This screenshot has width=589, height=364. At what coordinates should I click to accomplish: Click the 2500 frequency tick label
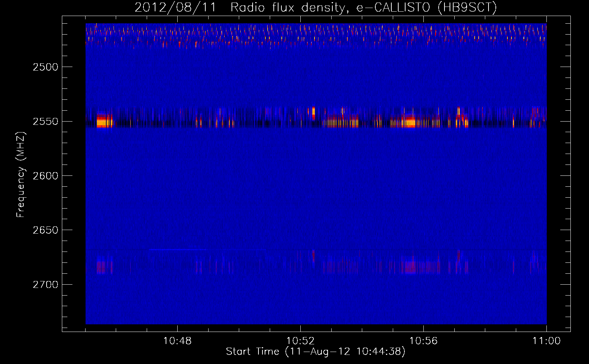(x=46, y=67)
